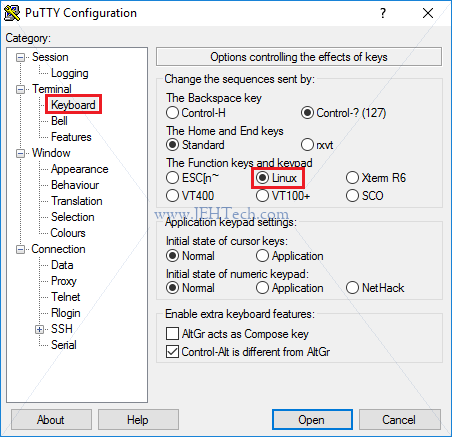Select Xterm R6 function key mode

376,178
